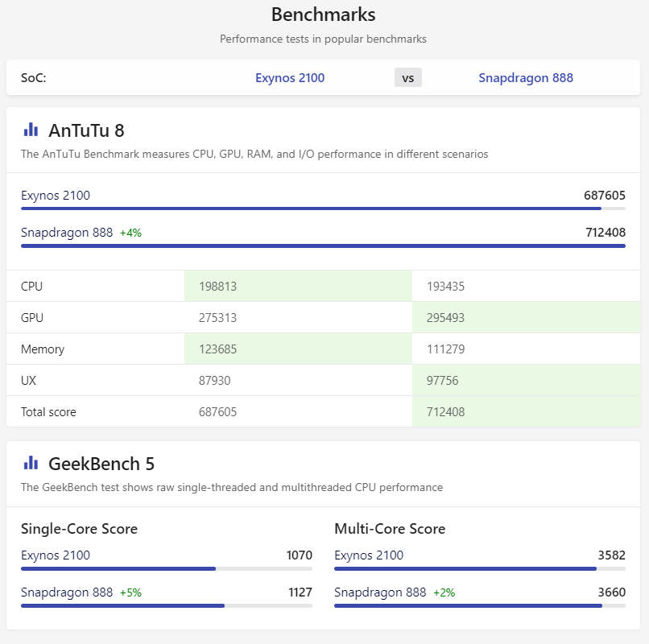Open Snapdragon 888 link under Single-Core Score
The image size is (649, 644).
tap(67, 592)
